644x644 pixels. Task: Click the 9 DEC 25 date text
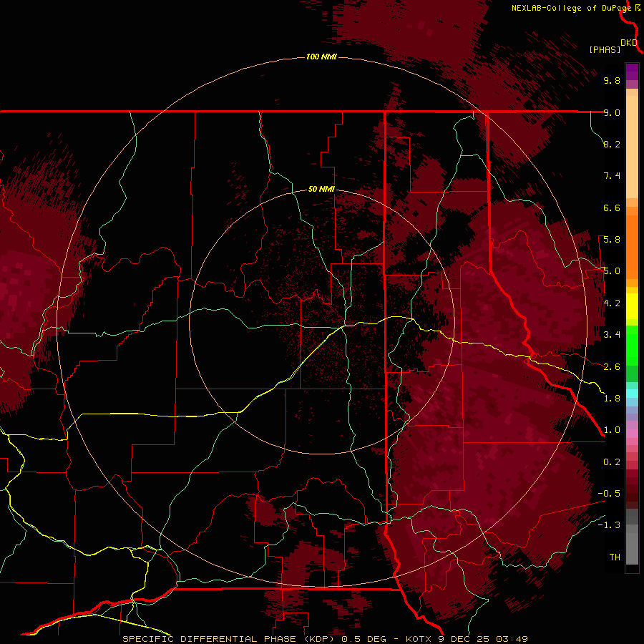pyautogui.click(x=464, y=639)
